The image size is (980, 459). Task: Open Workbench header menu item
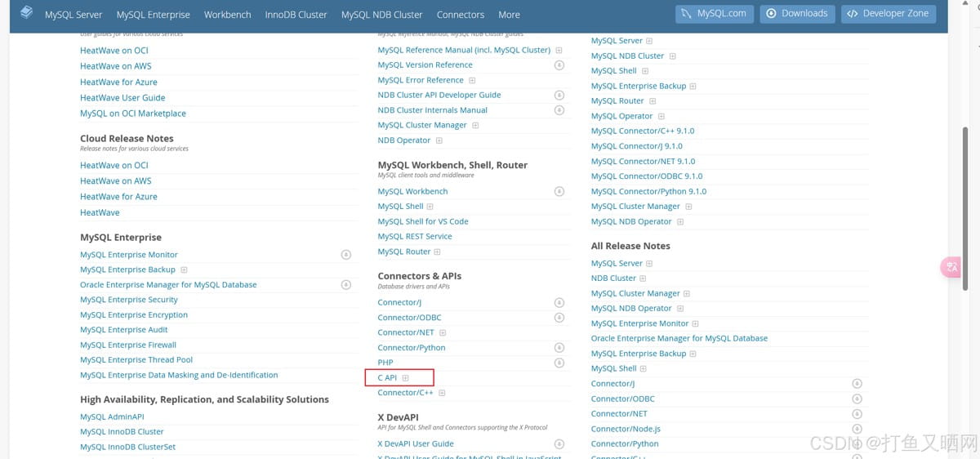tap(228, 14)
